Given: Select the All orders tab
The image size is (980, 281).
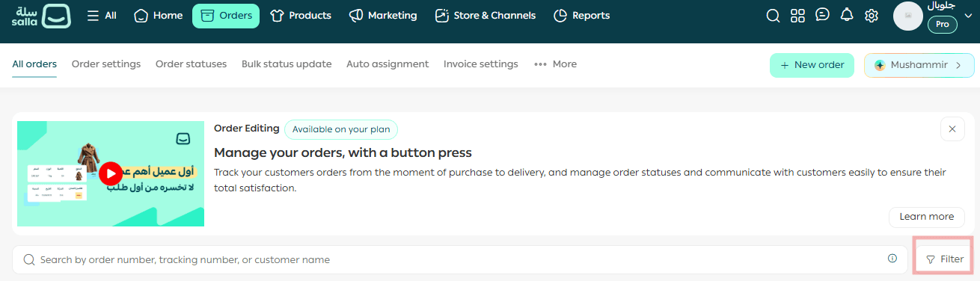Looking at the screenshot, I should (x=34, y=64).
